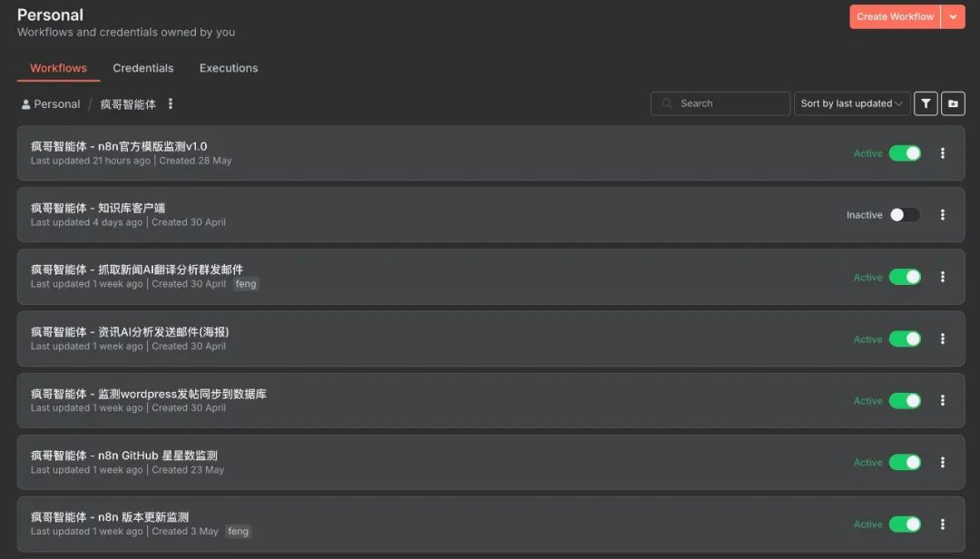Open more options for n8n 版本更新监测 workflow
This screenshot has height=559, width=980.
pyautogui.click(x=943, y=525)
